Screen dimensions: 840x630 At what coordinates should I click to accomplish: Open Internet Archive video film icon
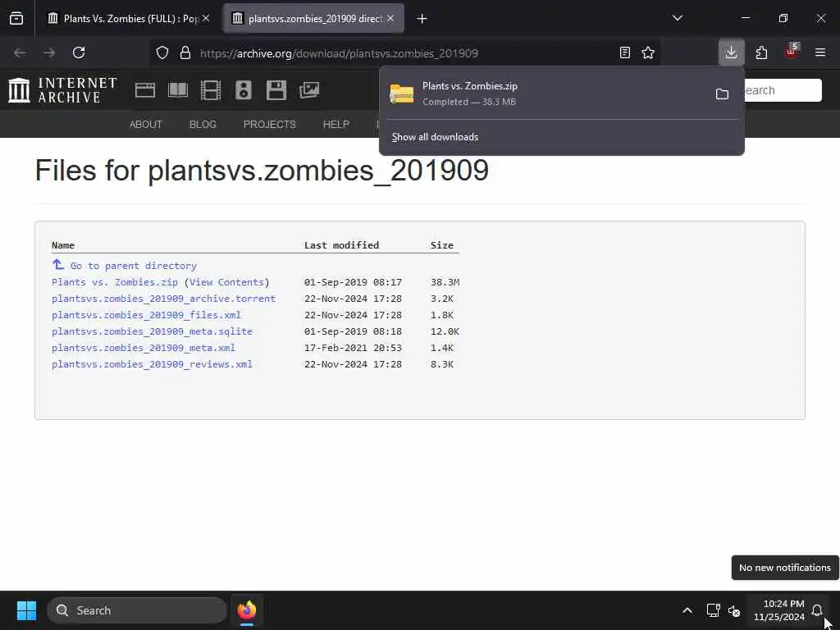pos(211,90)
